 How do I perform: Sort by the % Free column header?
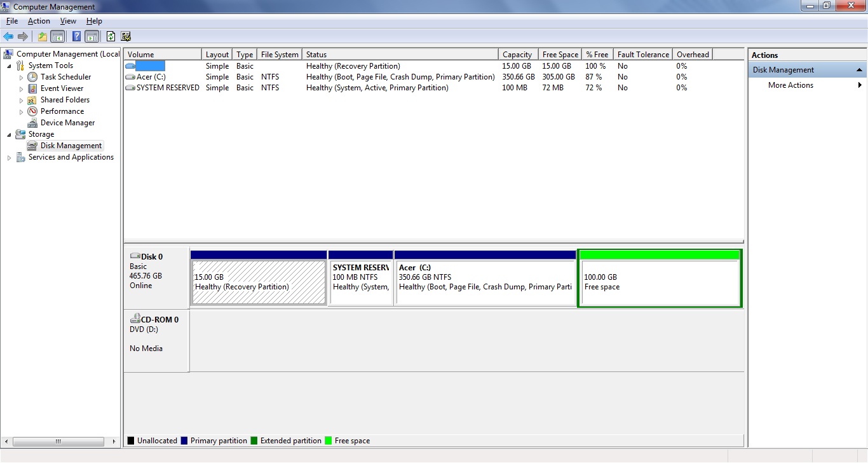tap(597, 55)
